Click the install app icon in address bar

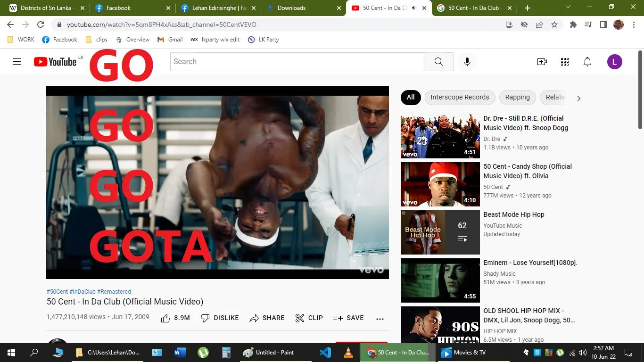(509, 25)
